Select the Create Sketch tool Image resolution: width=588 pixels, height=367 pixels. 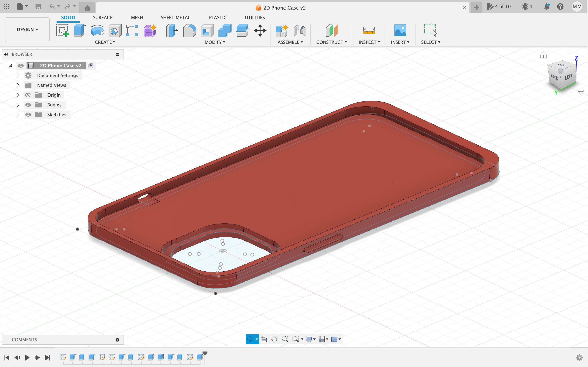tap(62, 31)
